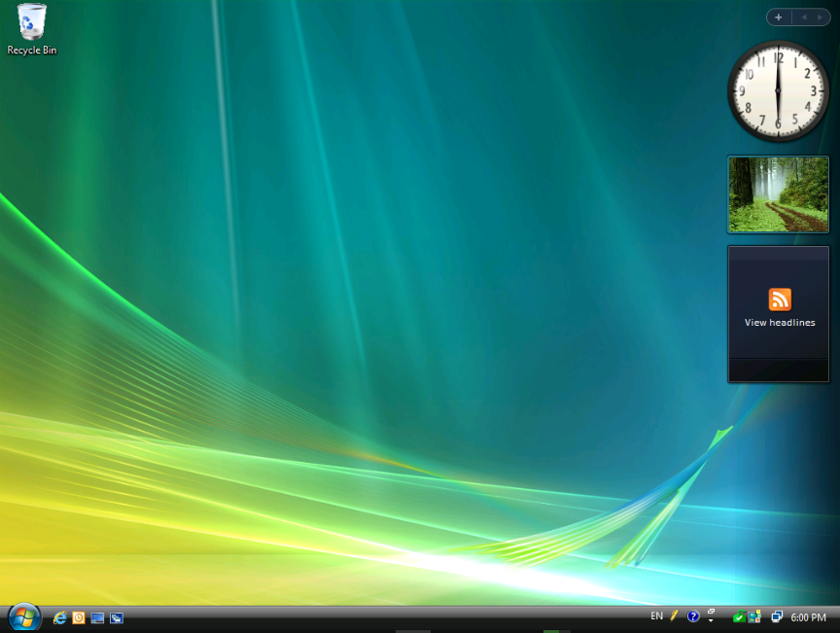This screenshot has height=633, width=840.
Task: Click the sidebar next page arrow
Action: [x=820, y=18]
